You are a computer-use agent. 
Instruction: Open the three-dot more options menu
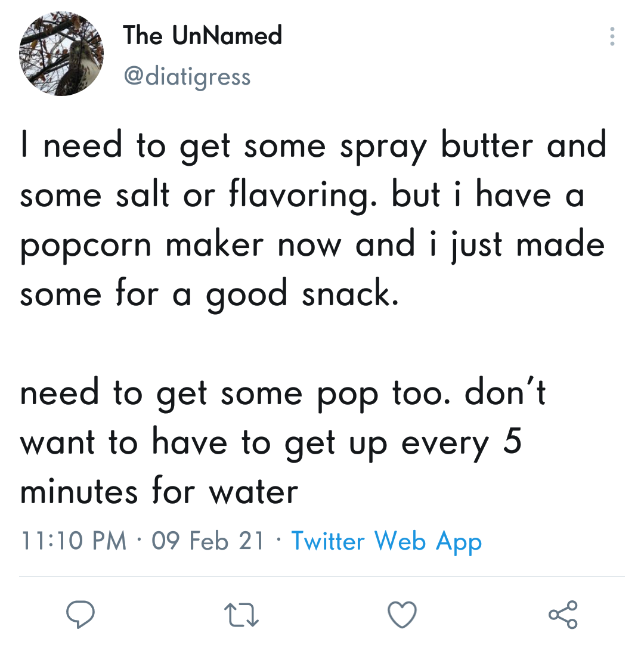click(612, 36)
